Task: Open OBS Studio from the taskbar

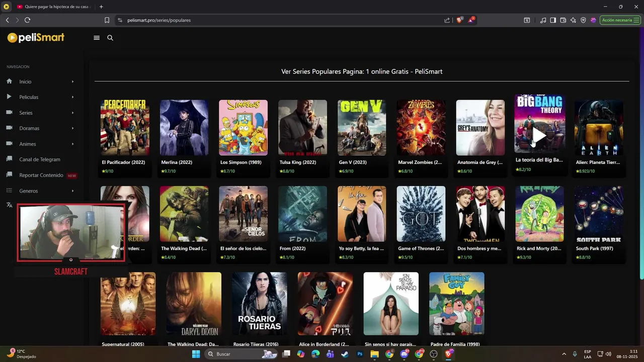Action: click(x=434, y=354)
